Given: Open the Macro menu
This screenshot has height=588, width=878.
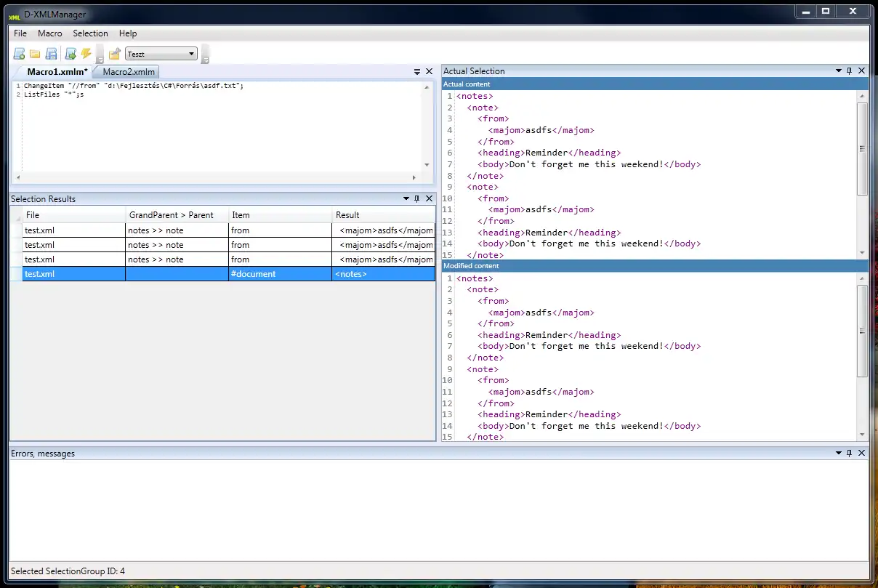Looking at the screenshot, I should point(50,33).
